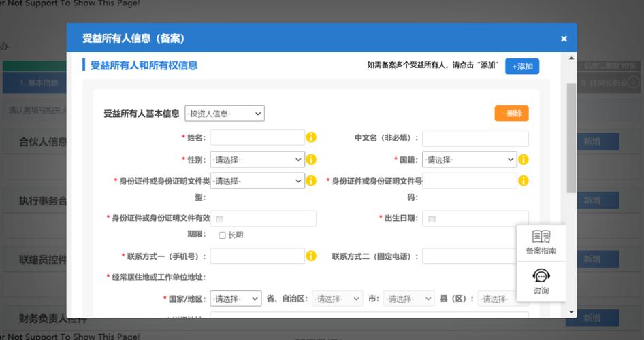Open the 性别 dropdown
The image size is (644, 340).
[x=257, y=160]
